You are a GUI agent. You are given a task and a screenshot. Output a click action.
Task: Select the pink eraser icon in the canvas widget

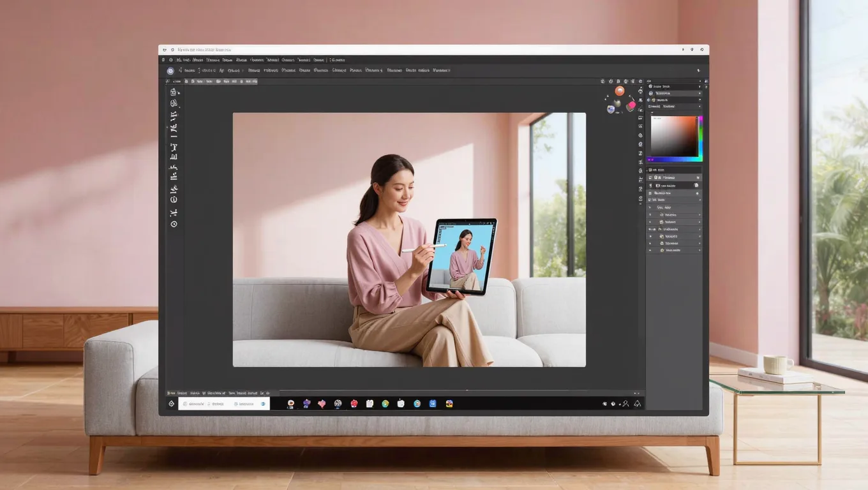point(631,105)
